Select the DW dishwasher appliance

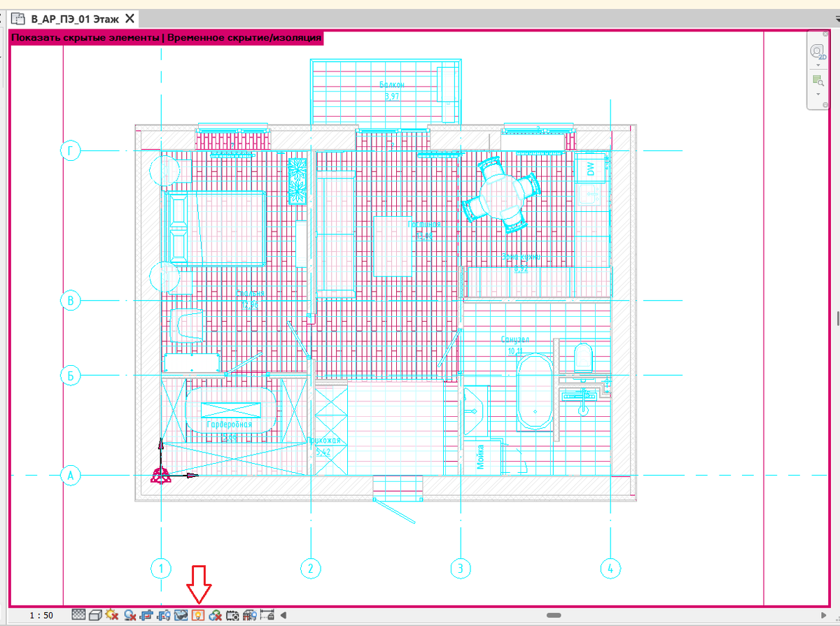(591, 168)
